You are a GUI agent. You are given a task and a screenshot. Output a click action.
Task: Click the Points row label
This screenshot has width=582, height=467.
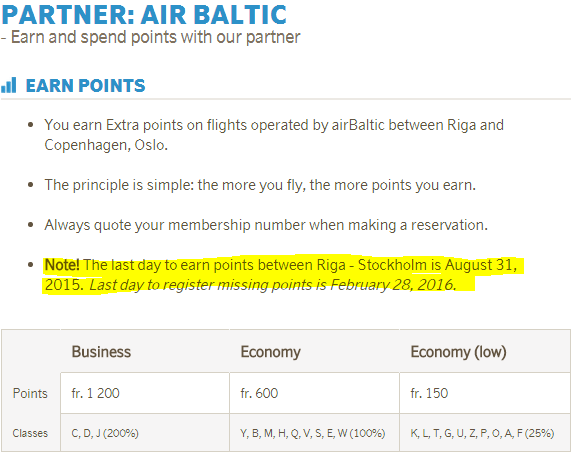tap(30, 393)
